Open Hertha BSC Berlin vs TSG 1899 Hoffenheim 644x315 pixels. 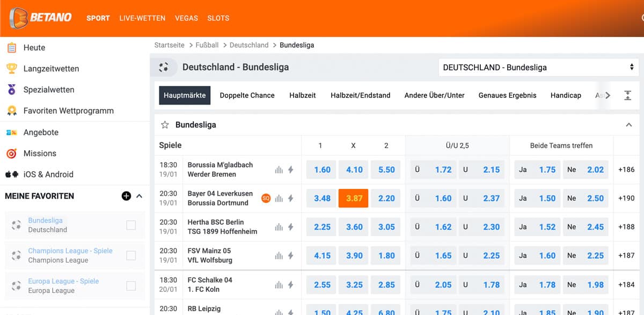222,227
